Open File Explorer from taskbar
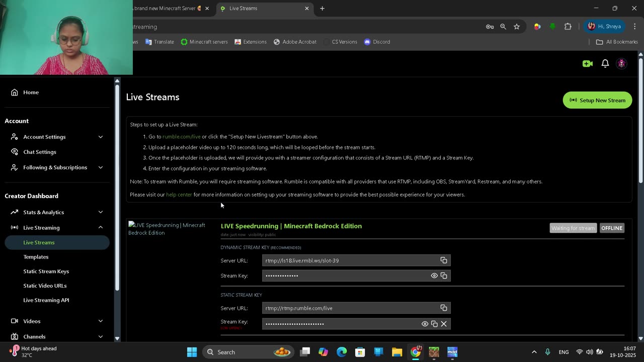Screen dimensions: 644x362 tap(397, 352)
